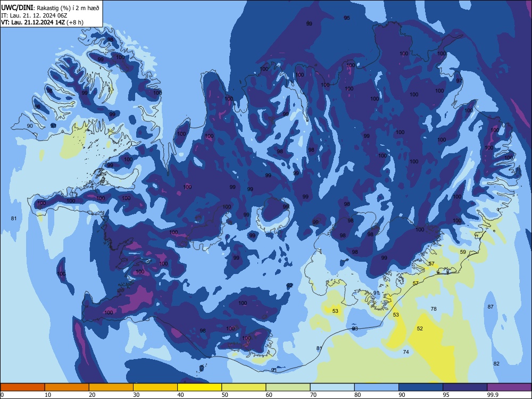
Task: Click the map value '59' on the southeast coast
Action: click(463, 252)
